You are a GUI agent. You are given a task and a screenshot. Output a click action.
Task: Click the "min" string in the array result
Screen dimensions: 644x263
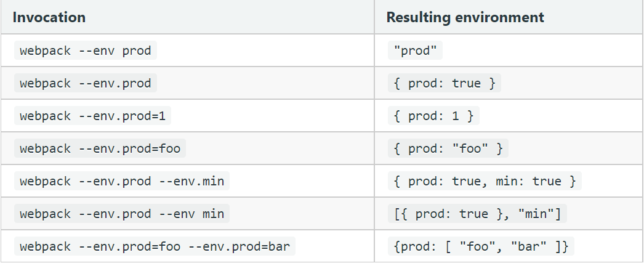[539, 214]
